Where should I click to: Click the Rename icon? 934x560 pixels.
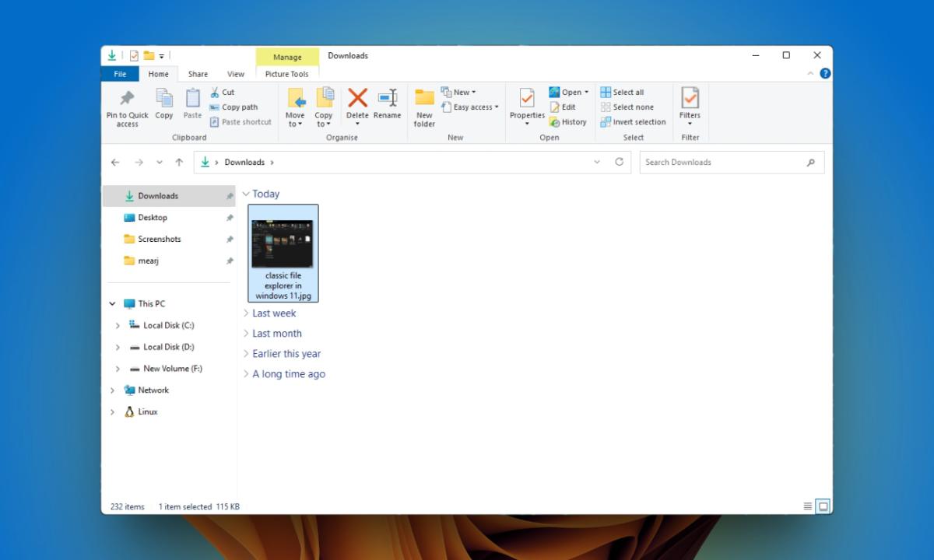coord(387,105)
